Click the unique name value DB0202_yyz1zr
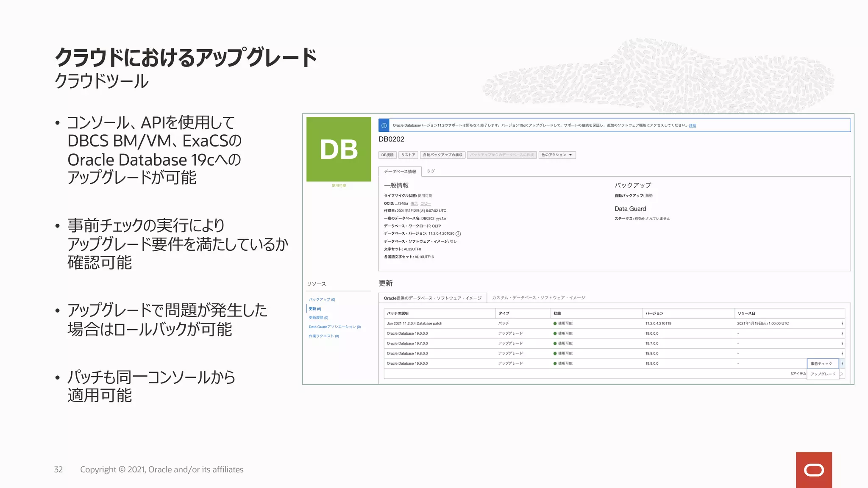This screenshot has height=488, width=868. click(x=434, y=219)
